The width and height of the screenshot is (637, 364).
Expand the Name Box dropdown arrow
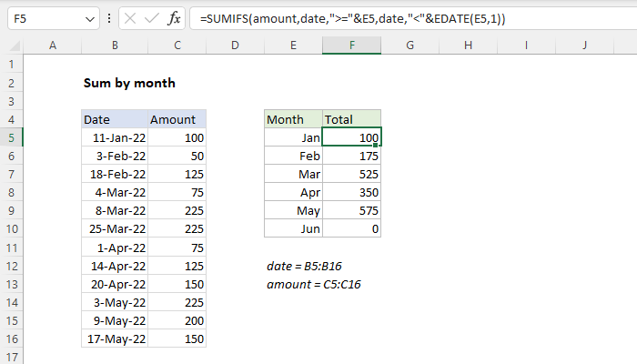[90, 19]
